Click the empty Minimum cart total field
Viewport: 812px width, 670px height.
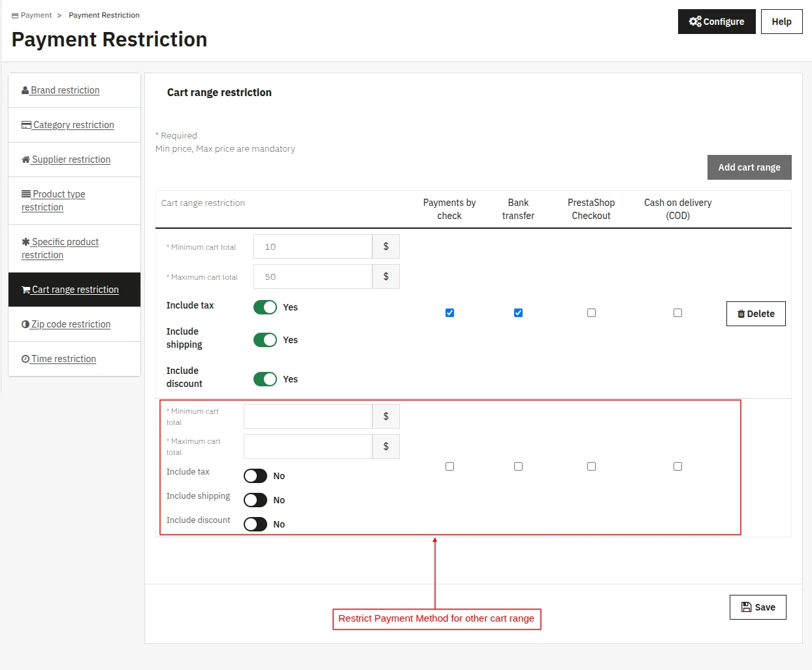pos(308,416)
